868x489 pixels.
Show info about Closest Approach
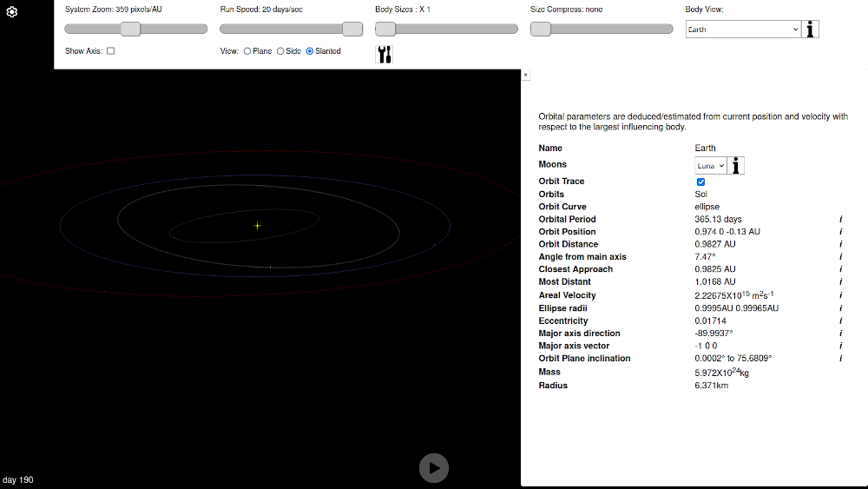840,269
